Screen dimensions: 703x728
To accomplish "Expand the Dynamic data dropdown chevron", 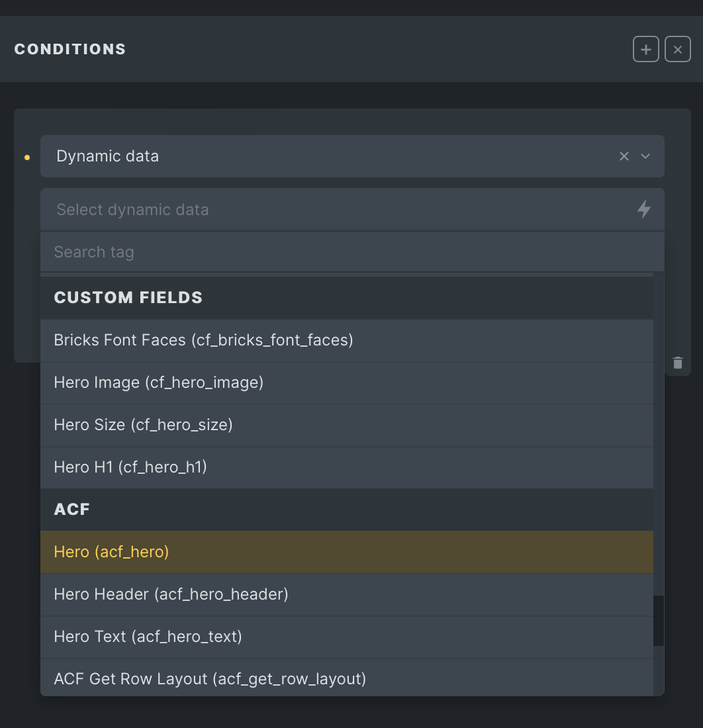I will pos(645,156).
